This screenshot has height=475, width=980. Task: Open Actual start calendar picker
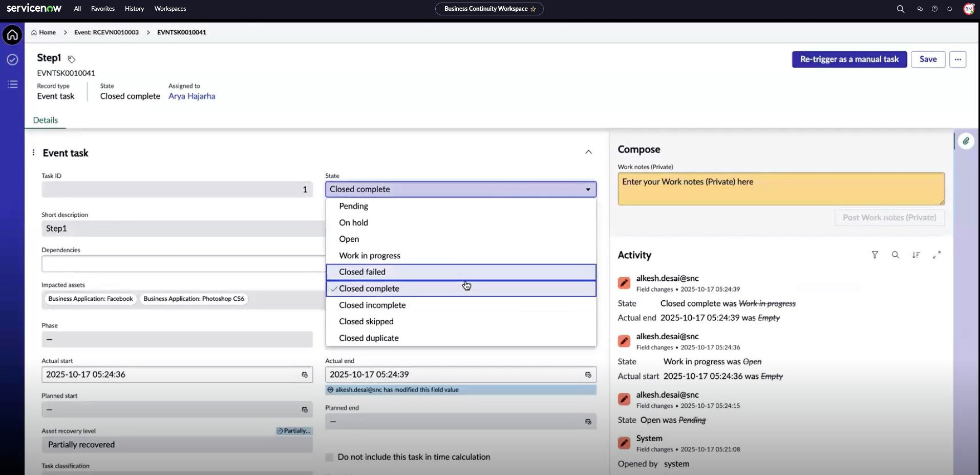coord(305,375)
